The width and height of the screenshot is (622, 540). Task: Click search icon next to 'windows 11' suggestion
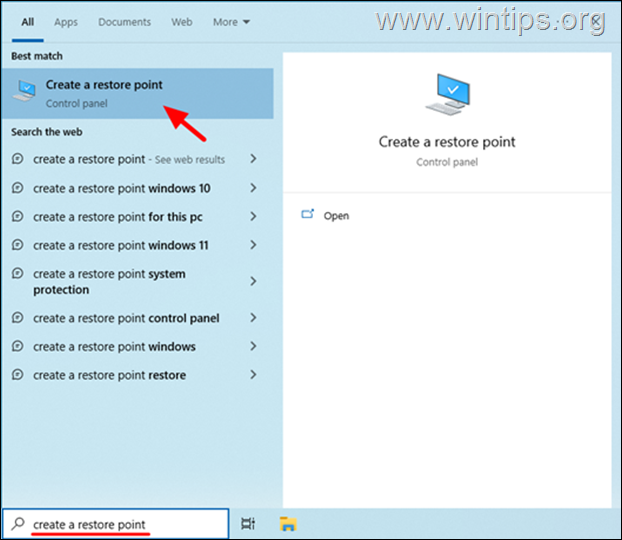coord(17,244)
